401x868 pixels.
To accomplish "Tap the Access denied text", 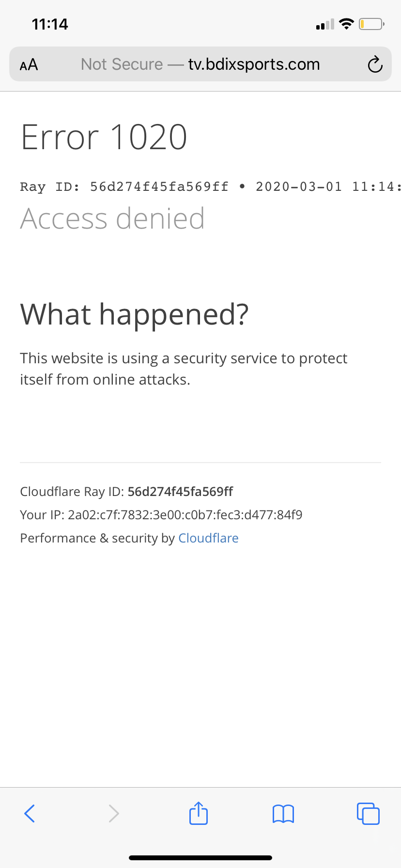I will (112, 218).
